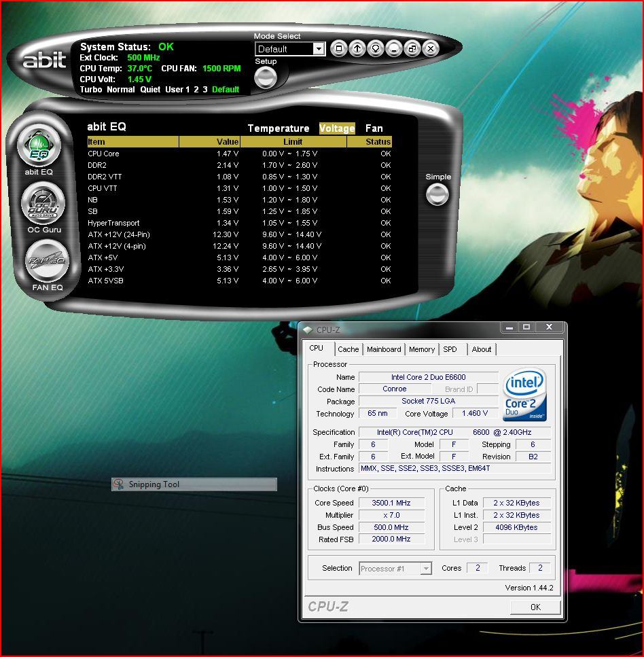Click the up-arrow icon in abit toolbar
Viewport: 644px width, 657px height.
click(x=357, y=49)
